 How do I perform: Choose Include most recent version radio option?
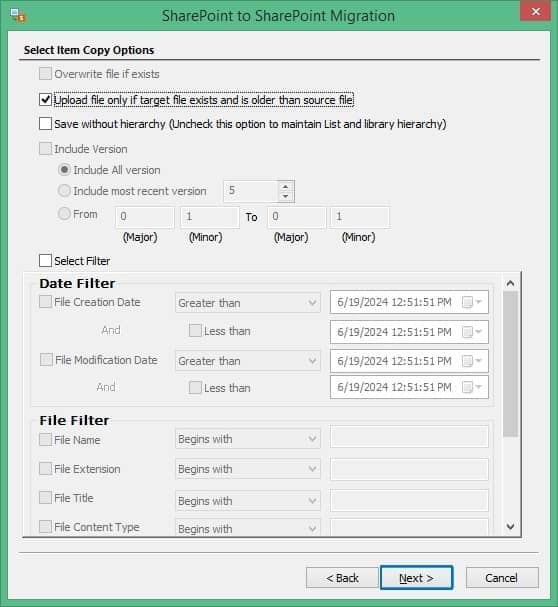(x=64, y=190)
